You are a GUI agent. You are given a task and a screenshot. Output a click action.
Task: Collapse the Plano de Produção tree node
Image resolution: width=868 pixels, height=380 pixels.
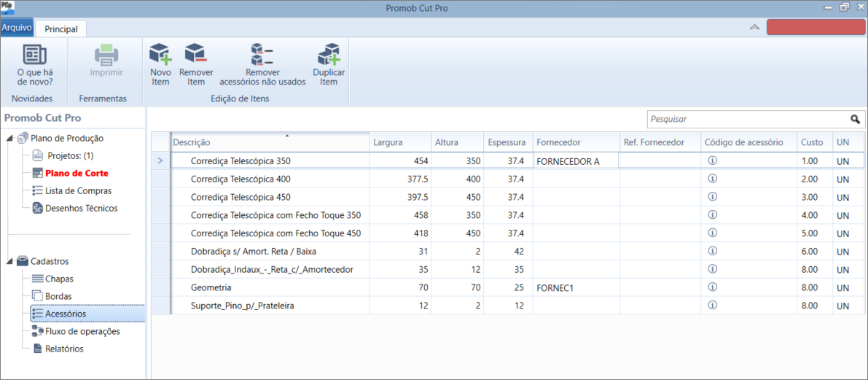click(11, 138)
